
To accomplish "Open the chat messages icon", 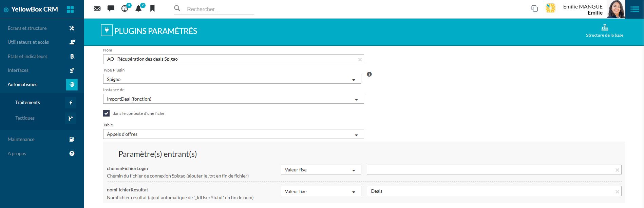I will click(111, 9).
